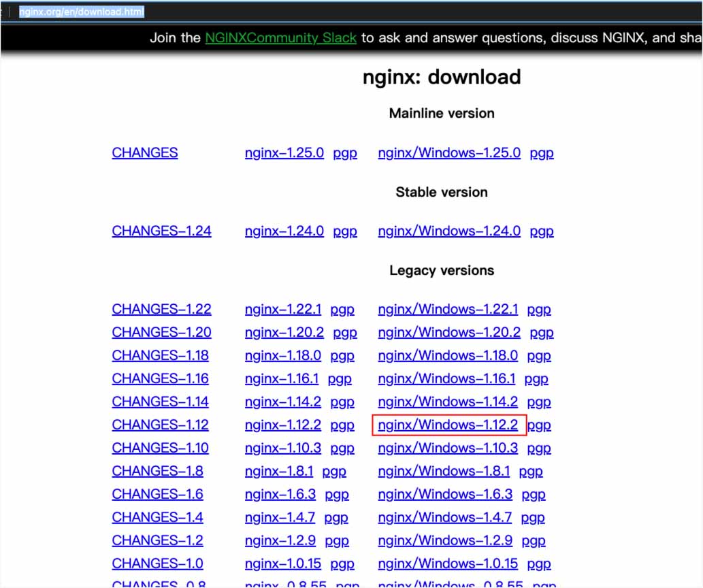Download nginx/Windows-1.25.0
703x588 pixels.
click(449, 153)
